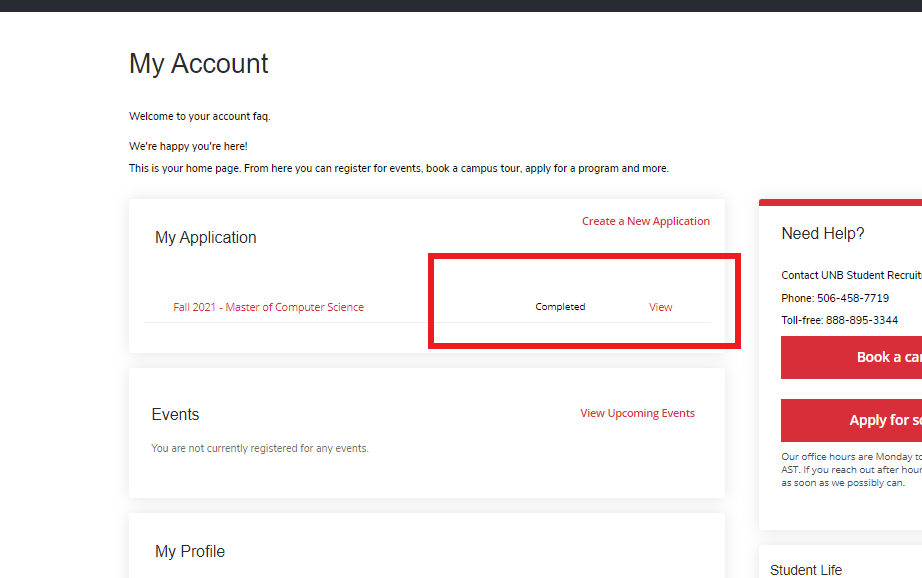Click the Welcome to your account text
This screenshot has width=922, height=578.
[x=199, y=116]
